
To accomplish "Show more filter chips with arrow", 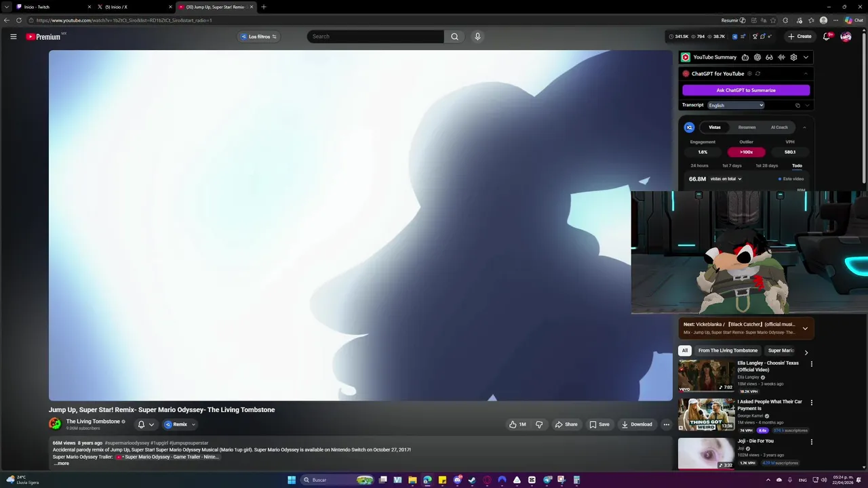I will 806,352.
